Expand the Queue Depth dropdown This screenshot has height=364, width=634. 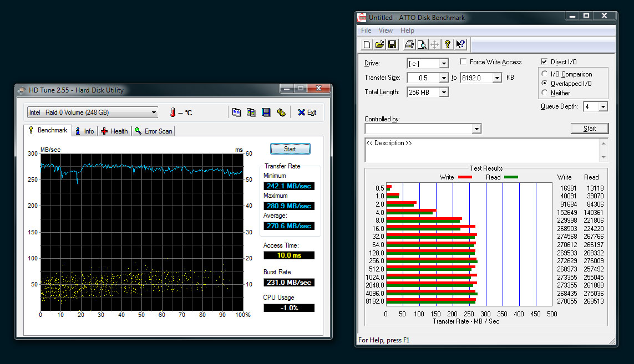(603, 107)
